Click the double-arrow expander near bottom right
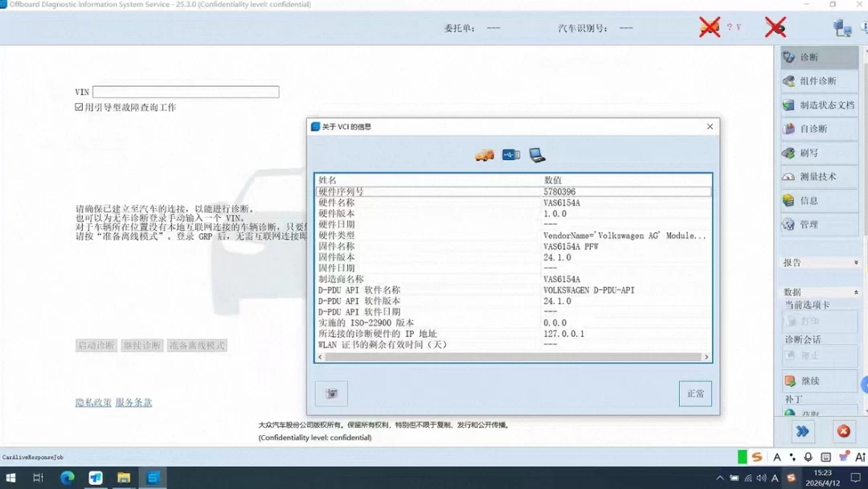The width and height of the screenshot is (868, 489). 802,432
